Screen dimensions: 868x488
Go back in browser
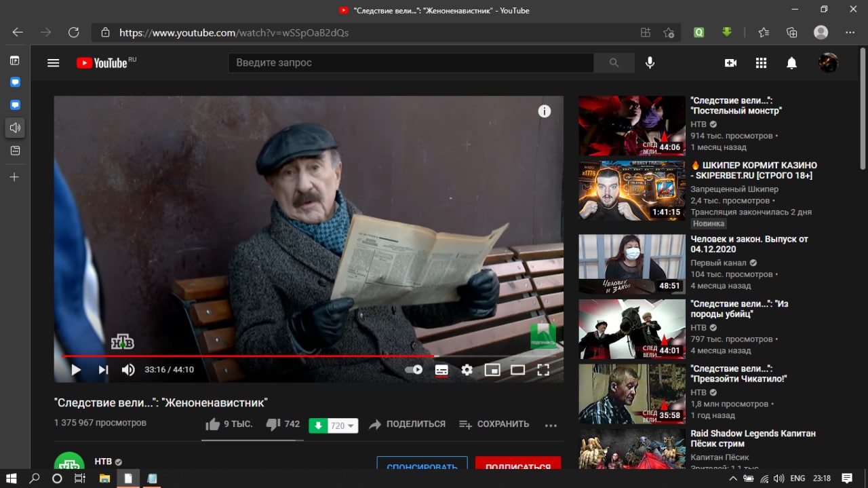point(18,32)
